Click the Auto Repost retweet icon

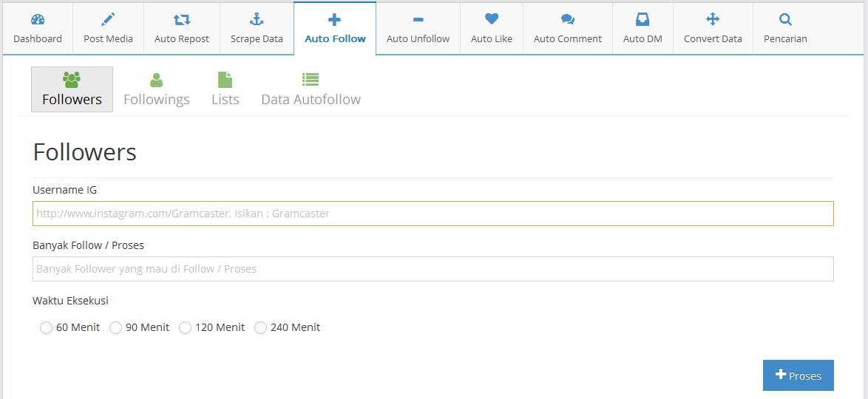[182, 20]
